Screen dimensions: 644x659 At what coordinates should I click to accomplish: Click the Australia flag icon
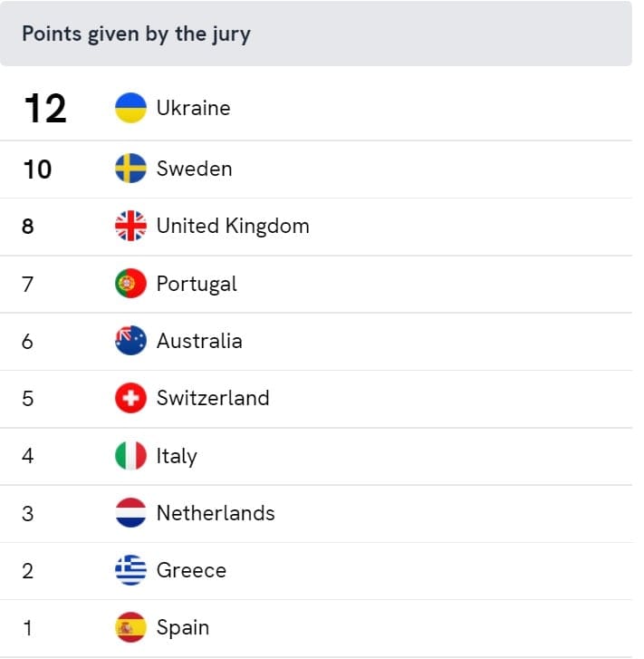coord(130,341)
